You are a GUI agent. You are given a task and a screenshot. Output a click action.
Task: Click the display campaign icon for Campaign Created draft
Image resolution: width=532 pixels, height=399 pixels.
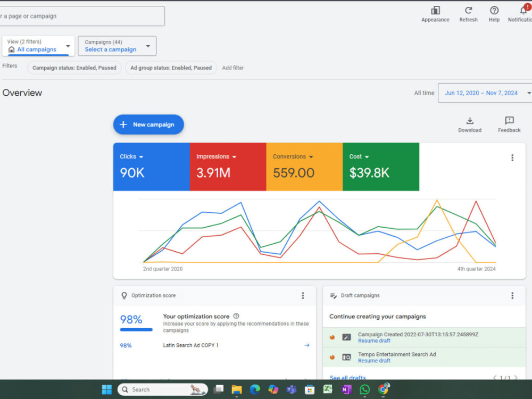(x=346, y=337)
